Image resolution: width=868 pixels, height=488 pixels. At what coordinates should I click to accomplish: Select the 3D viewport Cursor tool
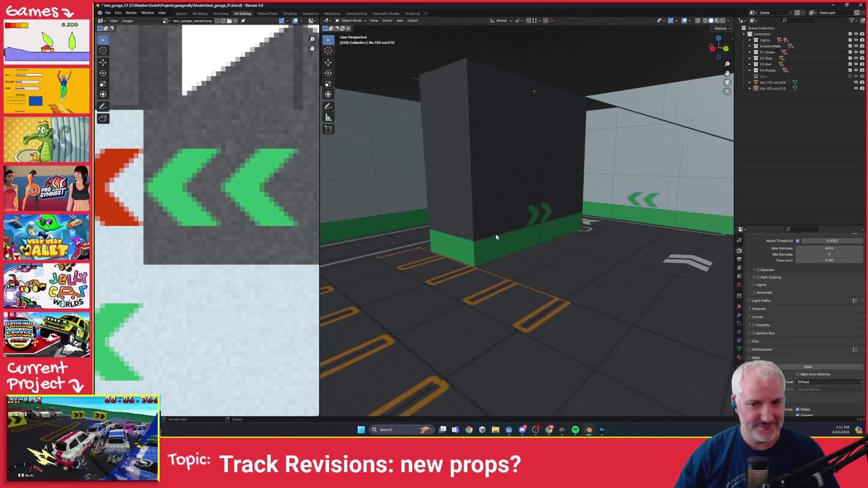tap(328, 51)
